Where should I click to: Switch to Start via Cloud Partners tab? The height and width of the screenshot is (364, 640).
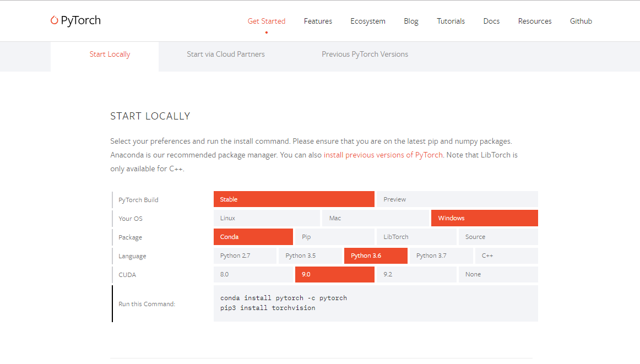(226, 55)
